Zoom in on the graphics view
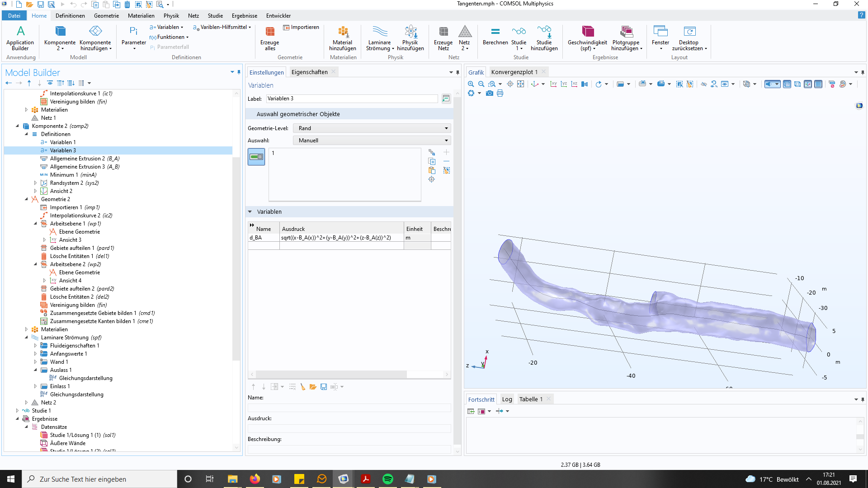868x488 pixels. pyautogui.click(x=471, y=84)
